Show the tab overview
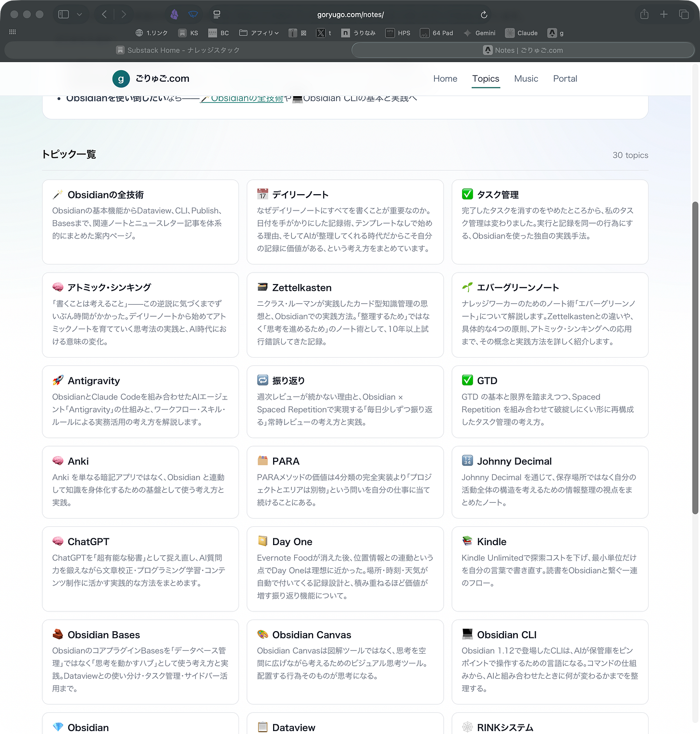This screenshot has height=734, width=700. pos(684,14)
